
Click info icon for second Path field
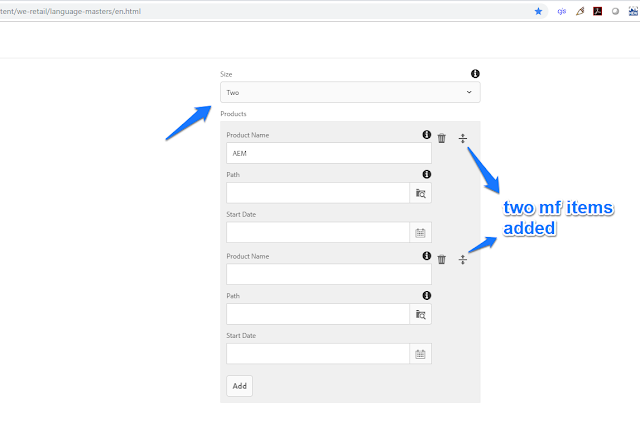[427, 295]
